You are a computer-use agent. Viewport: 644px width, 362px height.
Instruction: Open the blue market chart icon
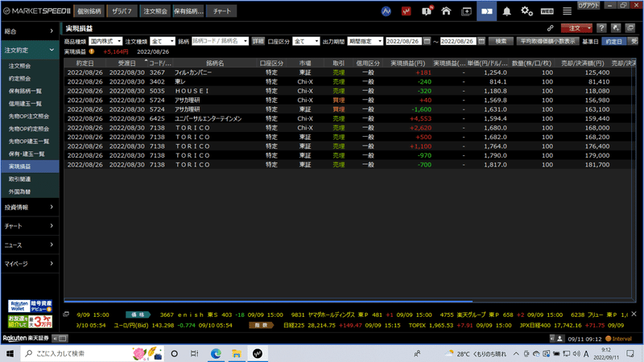pyautogui.click(x=386, y=11)
